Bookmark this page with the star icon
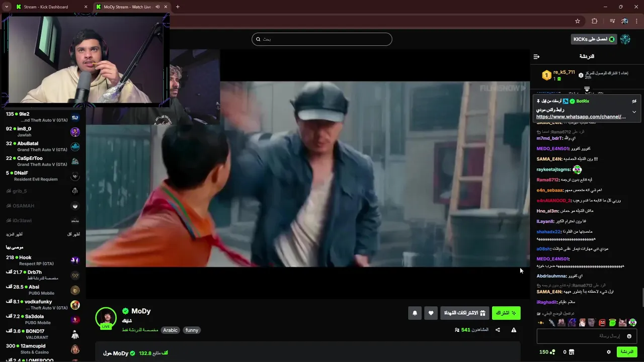This screenshot has width=644, height=362. click(x=578, y=21)
